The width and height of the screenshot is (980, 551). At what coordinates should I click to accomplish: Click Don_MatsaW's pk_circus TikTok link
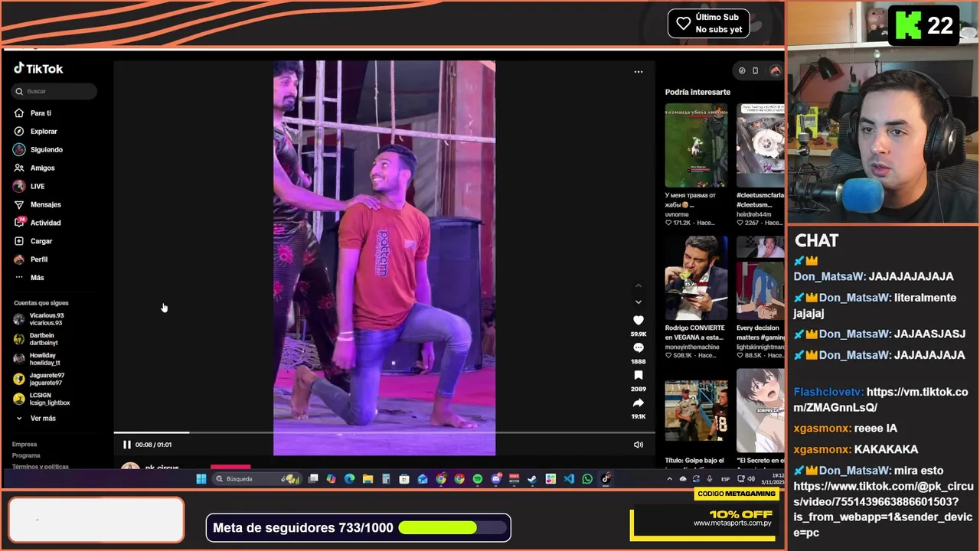point(884,509)
